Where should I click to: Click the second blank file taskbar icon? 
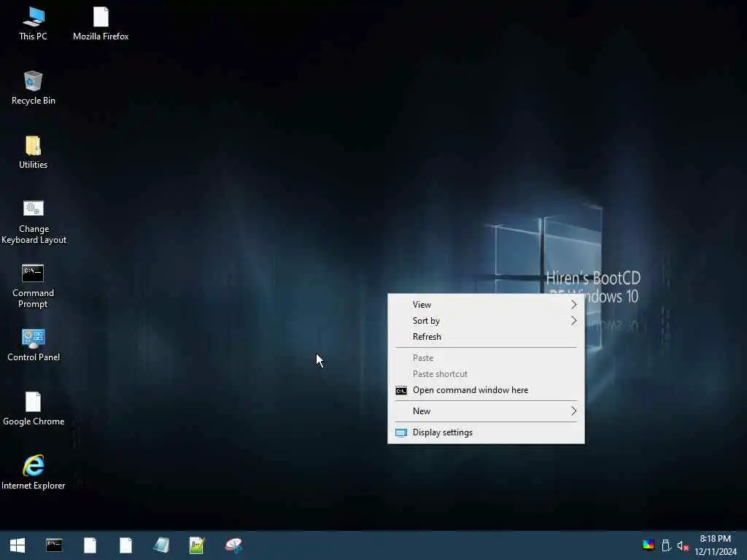(125, 545)
